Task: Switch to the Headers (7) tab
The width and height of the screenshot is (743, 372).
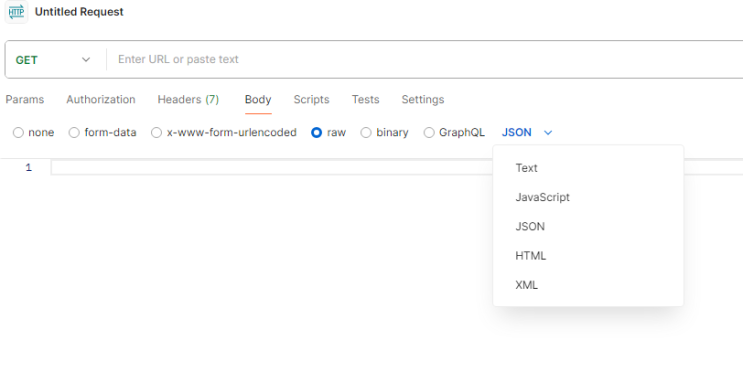Action: (x=188, y=100)
